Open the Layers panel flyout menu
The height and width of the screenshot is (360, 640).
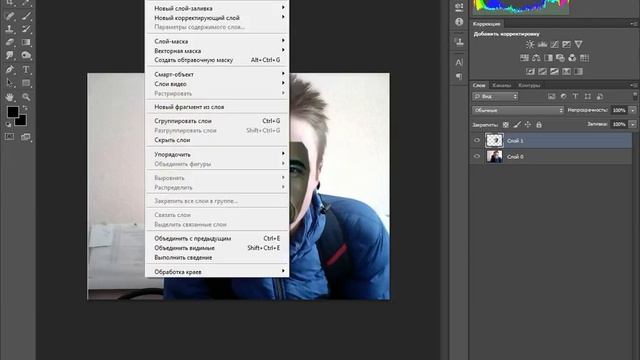pyautogui.click(x=634, y=85)
